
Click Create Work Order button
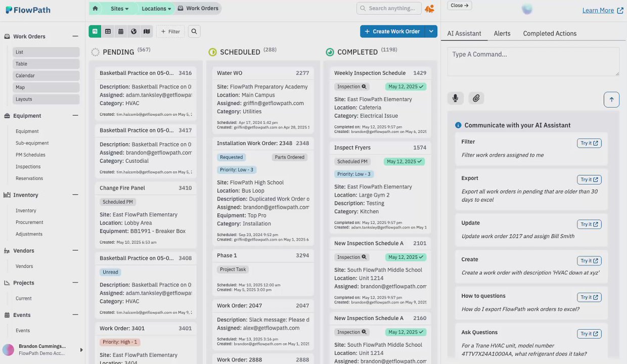pos(393,31)
